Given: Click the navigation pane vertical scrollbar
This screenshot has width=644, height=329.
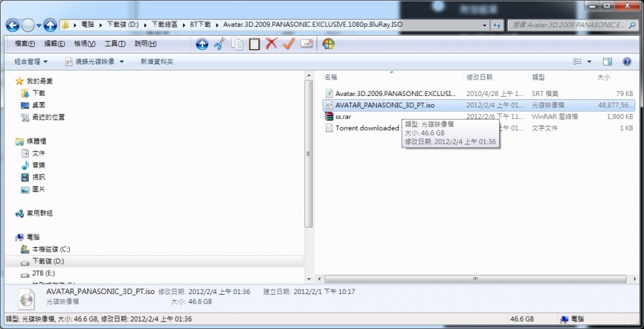Looking at the screenshot, I should (309, 153).
